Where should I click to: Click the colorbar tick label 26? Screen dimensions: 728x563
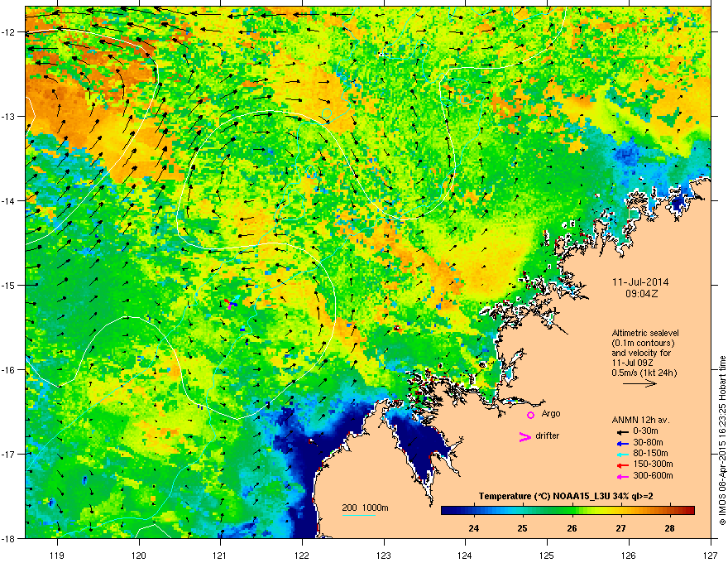click(x=572, y=528)
